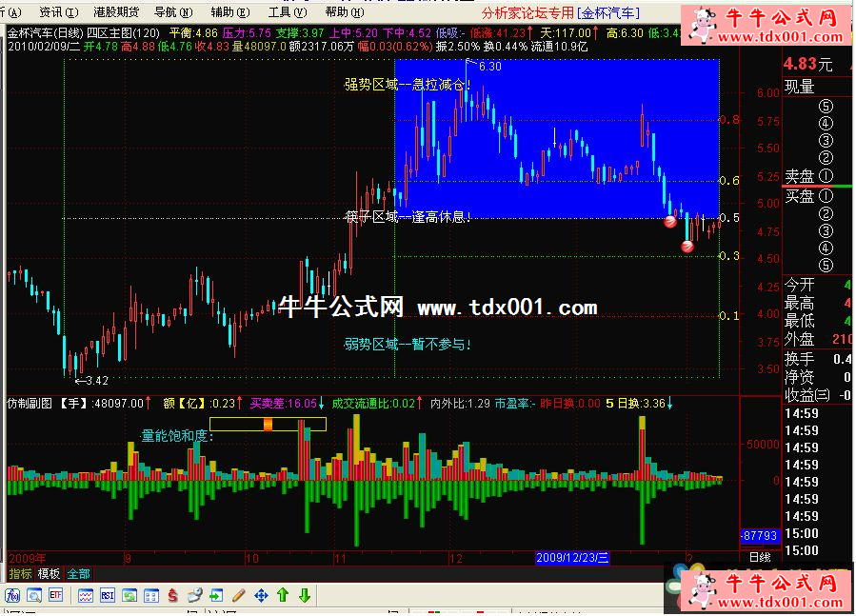
Task: Open the multi-pane grid layout icon
Action: 151,595
